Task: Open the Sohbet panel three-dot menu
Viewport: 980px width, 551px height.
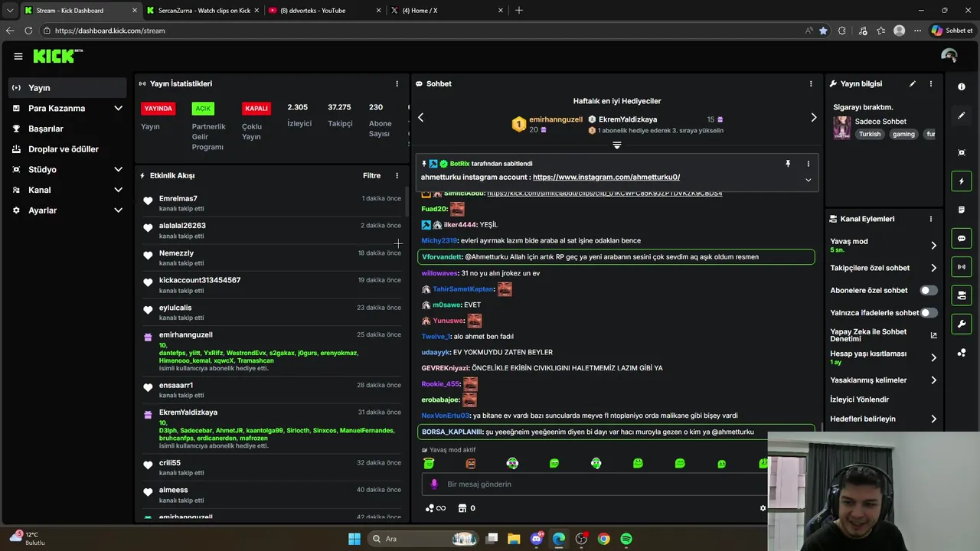Action: click(x=811, y=83)
